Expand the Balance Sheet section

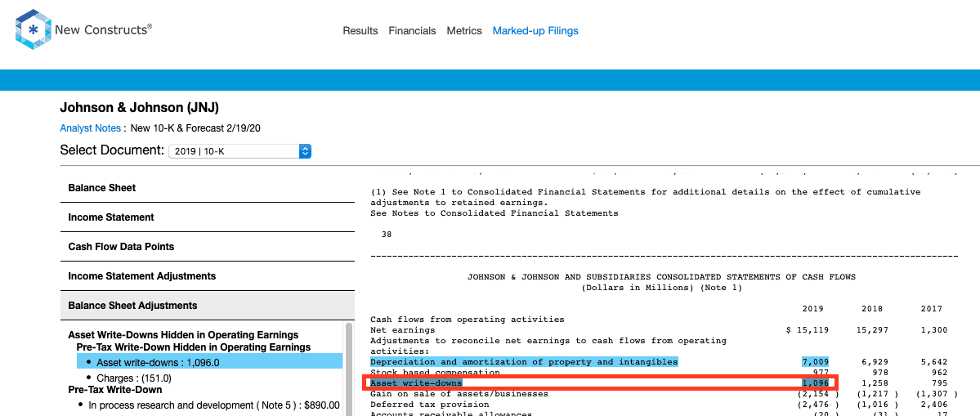tap(208, 187)
